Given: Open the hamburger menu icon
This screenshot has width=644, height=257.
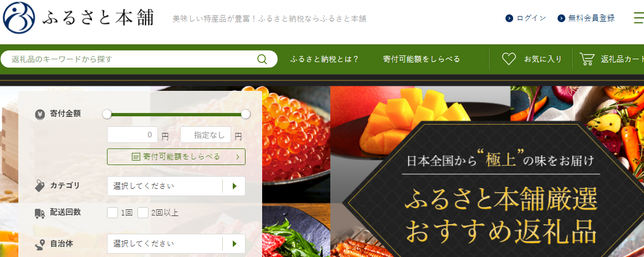Looking at the screenshot, I should pyautogui.click(x=638, y=18).
